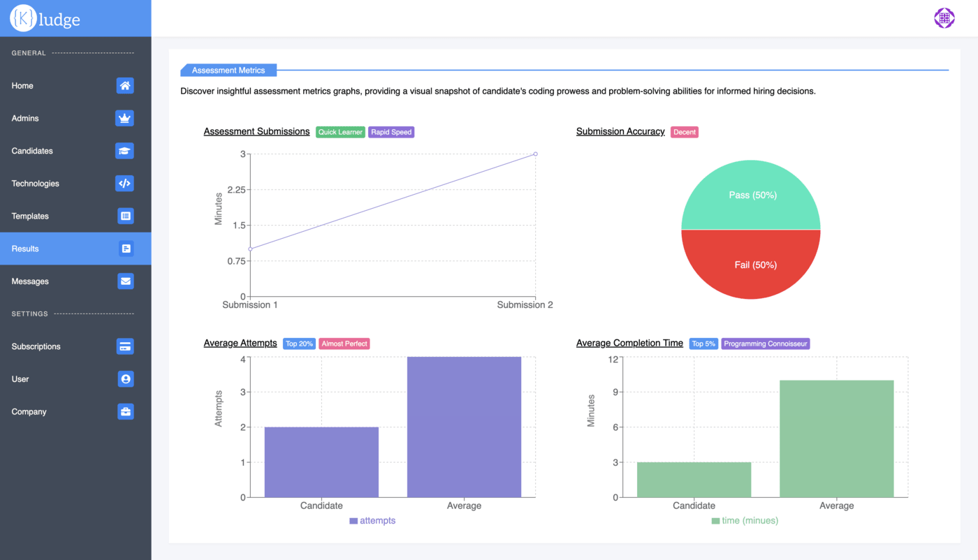
Task: Click the Submission 2 data point
Action: pos(536,154)
